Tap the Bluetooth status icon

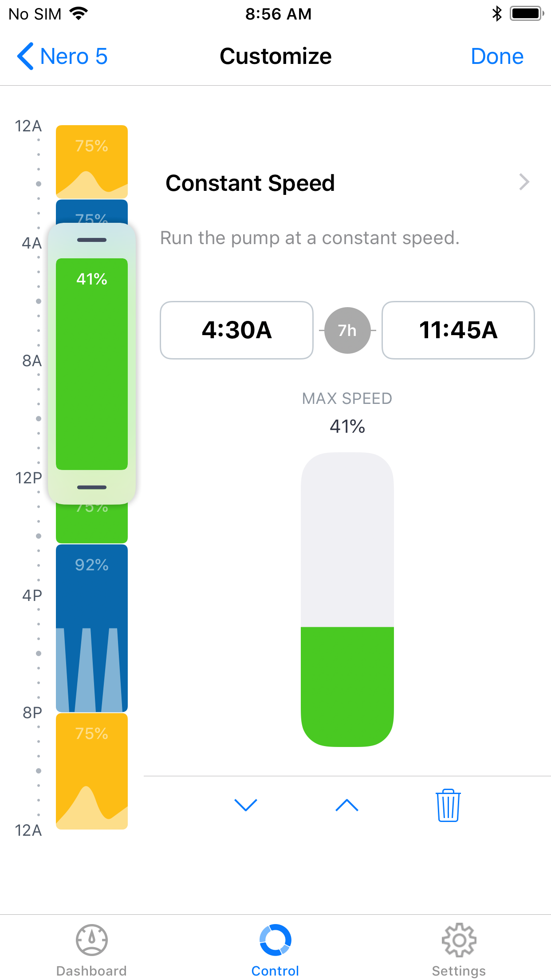tap(497, 14)
